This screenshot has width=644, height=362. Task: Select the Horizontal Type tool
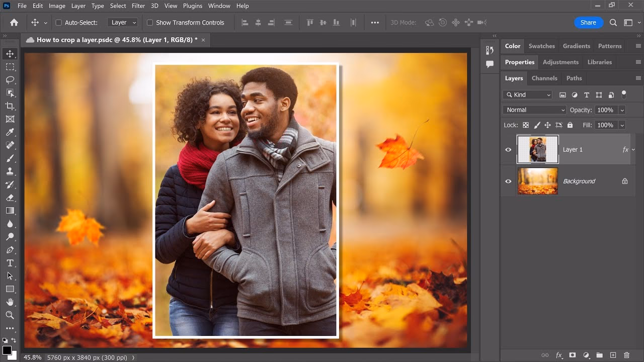pyautogui.click(x=10, y=263)
